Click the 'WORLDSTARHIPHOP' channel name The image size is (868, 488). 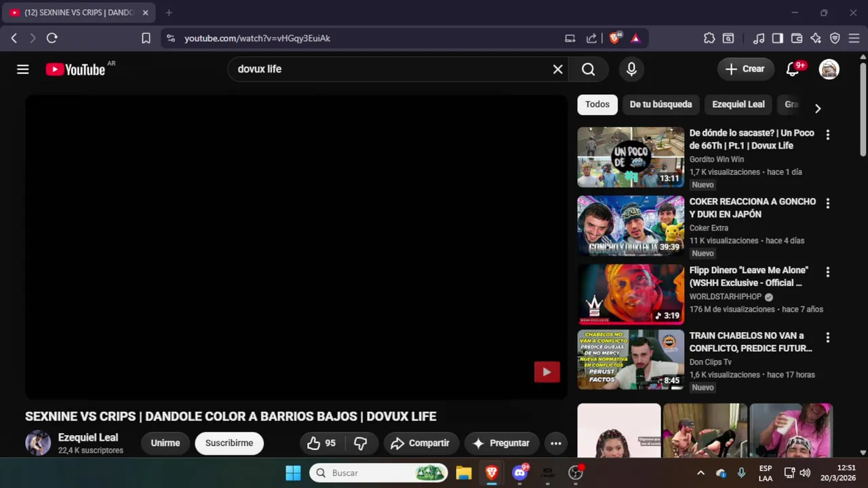point(726,297)
